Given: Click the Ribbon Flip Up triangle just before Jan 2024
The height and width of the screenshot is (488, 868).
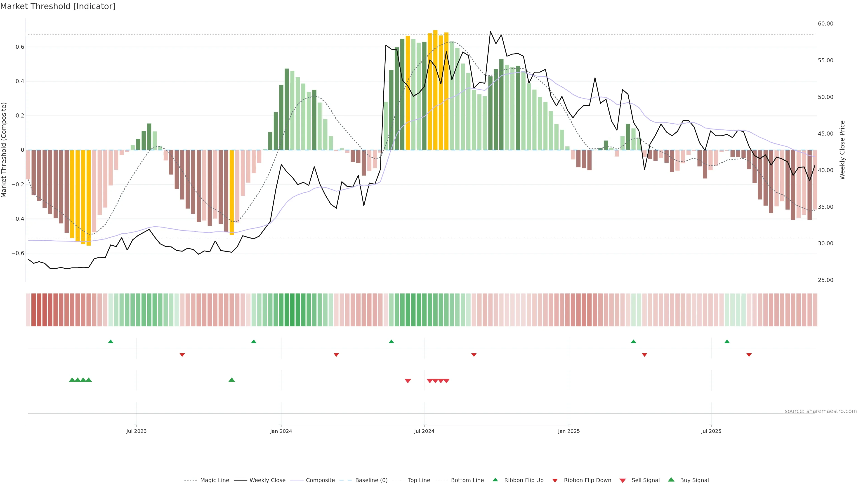Looking at the screenshot, I should tap(254, 342).
